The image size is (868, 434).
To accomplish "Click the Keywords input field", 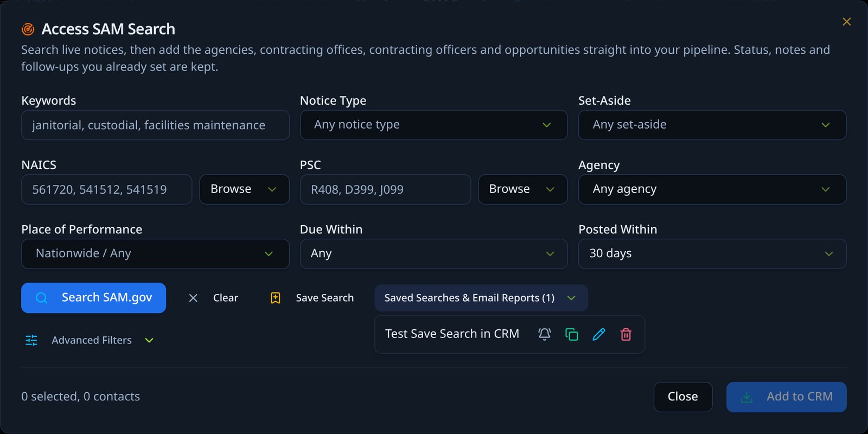I will [x=155, y=125].
